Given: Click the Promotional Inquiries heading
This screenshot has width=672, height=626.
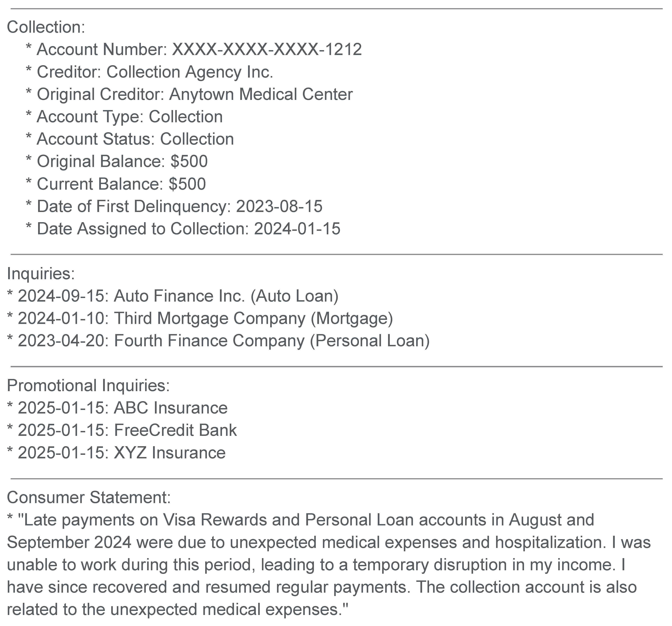Looking at the screenshot, I should point(88,385).
